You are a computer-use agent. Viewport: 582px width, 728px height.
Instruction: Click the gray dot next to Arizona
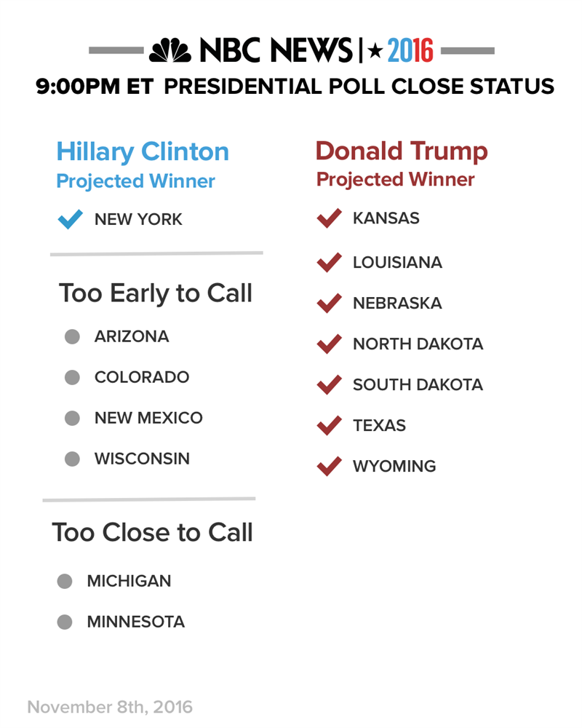pyautogui.click(x=72, y=336)
